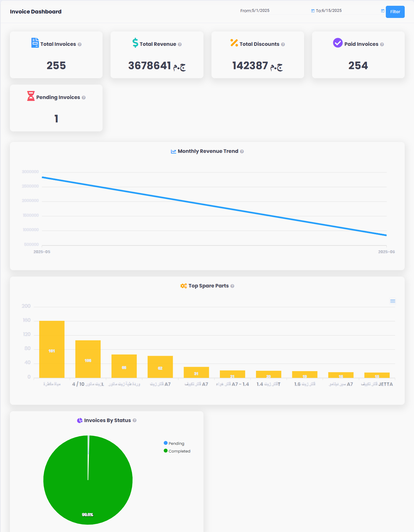The width and height of the screenshot is (414, 532).
Task: Click the To date input field
Action: pyautogui.click(x=346, y=11)
